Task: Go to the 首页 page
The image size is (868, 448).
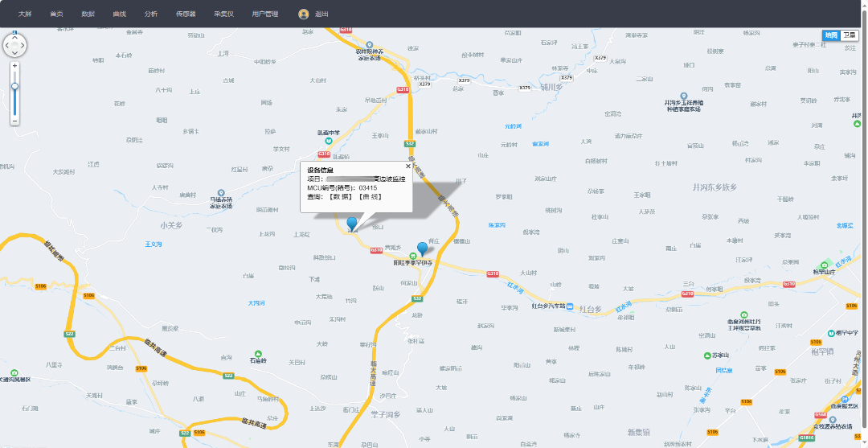Action: 56,14
